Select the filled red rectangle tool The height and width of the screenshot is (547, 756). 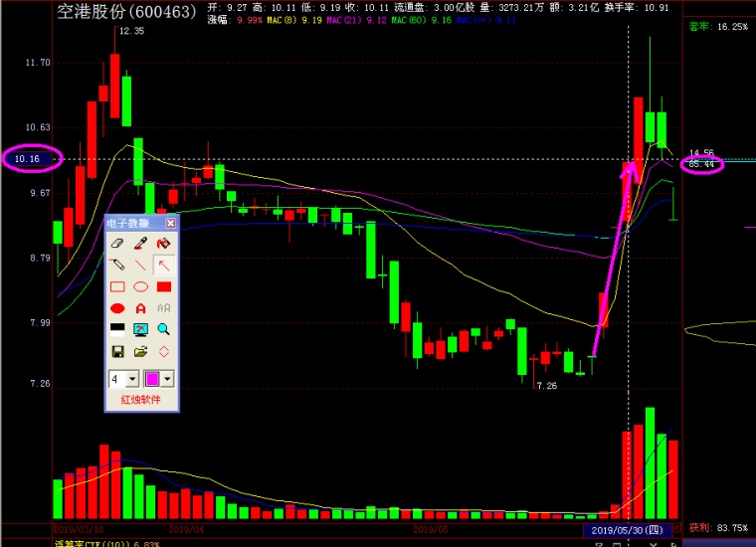tap(164, 286)
